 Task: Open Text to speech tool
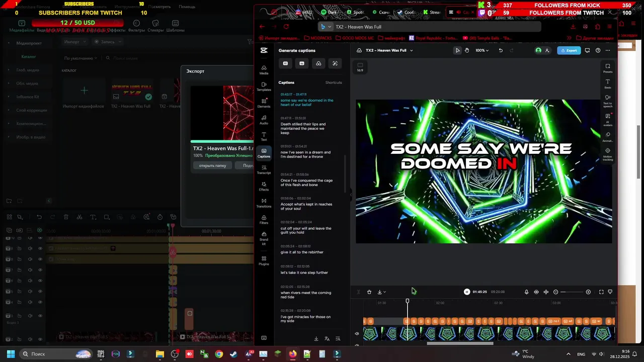coord(608,101)
